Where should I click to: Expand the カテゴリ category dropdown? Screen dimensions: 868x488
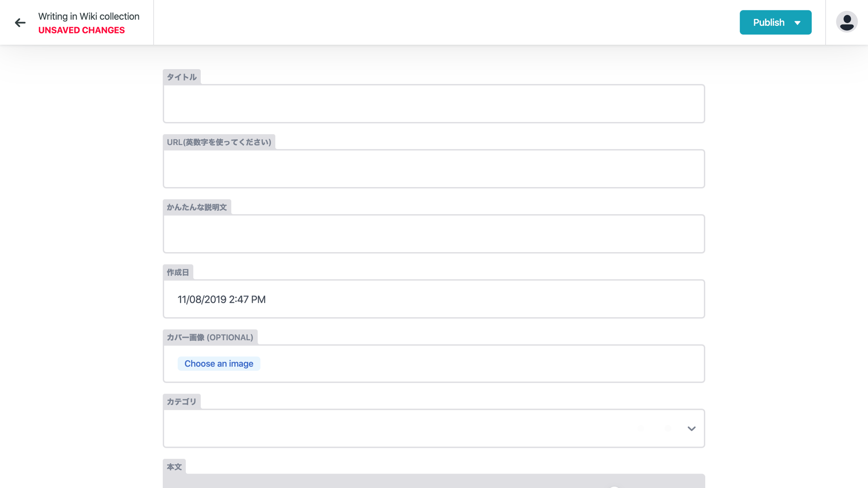tap(691, 428)
